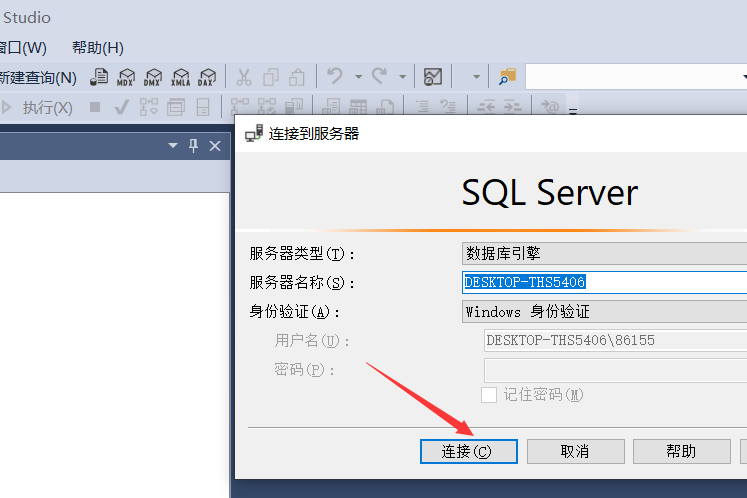The image size is (747, 498).
Task: Click the Stop query square icon
Action: [x=95, y=107]
